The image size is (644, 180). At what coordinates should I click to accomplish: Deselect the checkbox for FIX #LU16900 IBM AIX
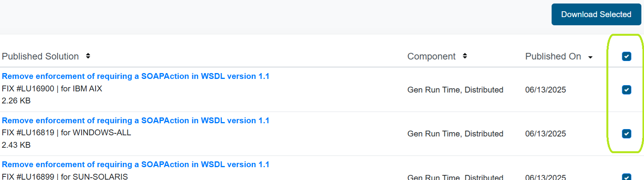(x=627, y=90)
